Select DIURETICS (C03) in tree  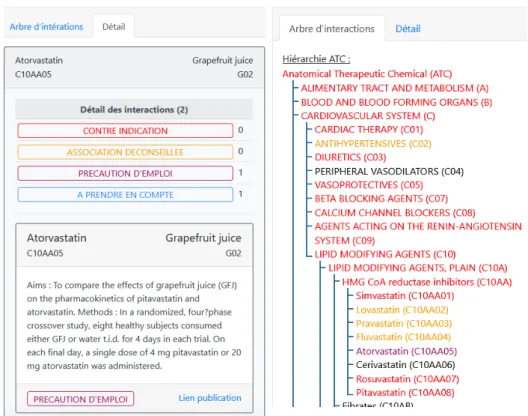pyautogui.click(x=350, y=157)
